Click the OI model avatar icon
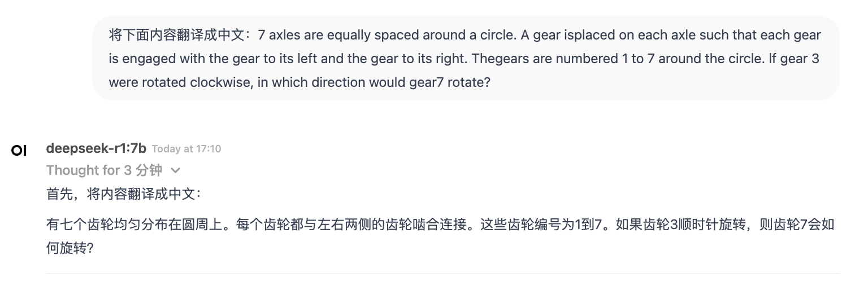This screenshot has width=868, height=290. pyautogui.click(x=19, y=151)
